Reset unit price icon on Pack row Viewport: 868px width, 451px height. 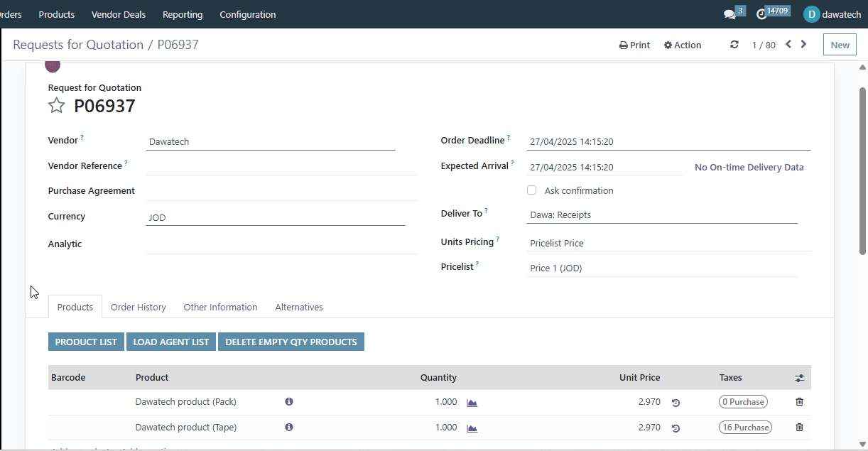[x=676, y=403]
